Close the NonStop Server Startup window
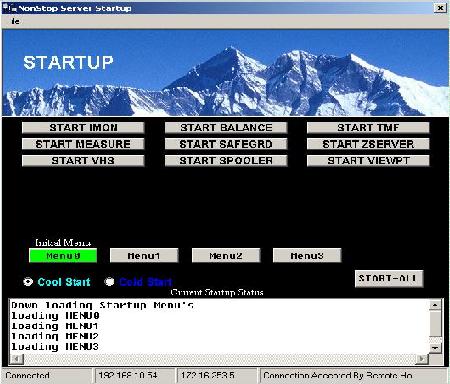The image size is (450, 384). pos(440,8)
